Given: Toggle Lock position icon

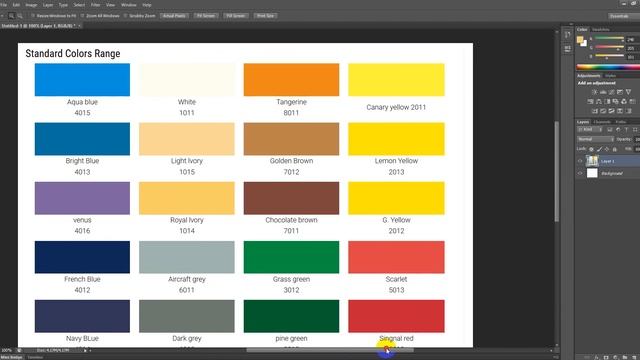Looking at the screenshot, I should [x=607, y=149].
